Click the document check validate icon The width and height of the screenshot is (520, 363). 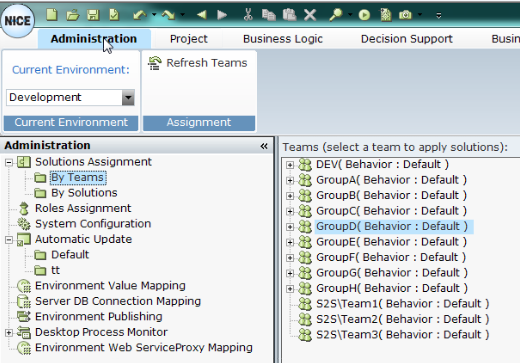[x=114, y=15]
